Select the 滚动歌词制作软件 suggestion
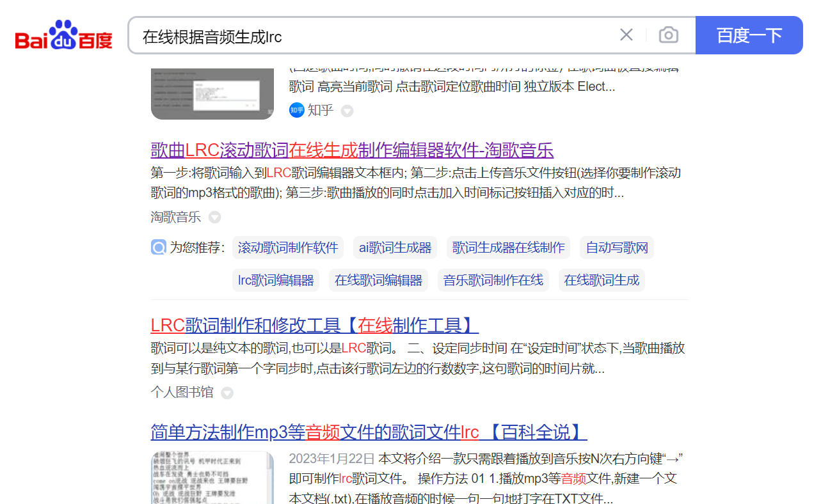 (288, 248)
